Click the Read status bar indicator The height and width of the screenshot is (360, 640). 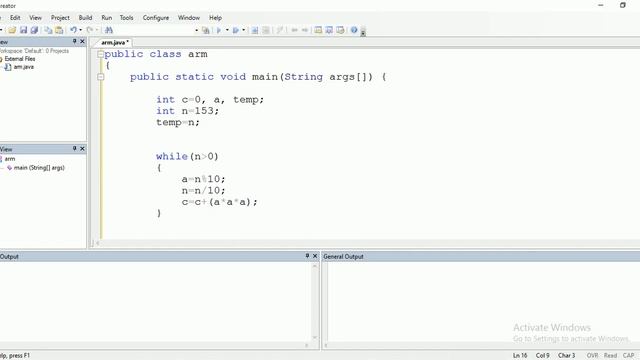pyautogui.click(x=611, y=356)
